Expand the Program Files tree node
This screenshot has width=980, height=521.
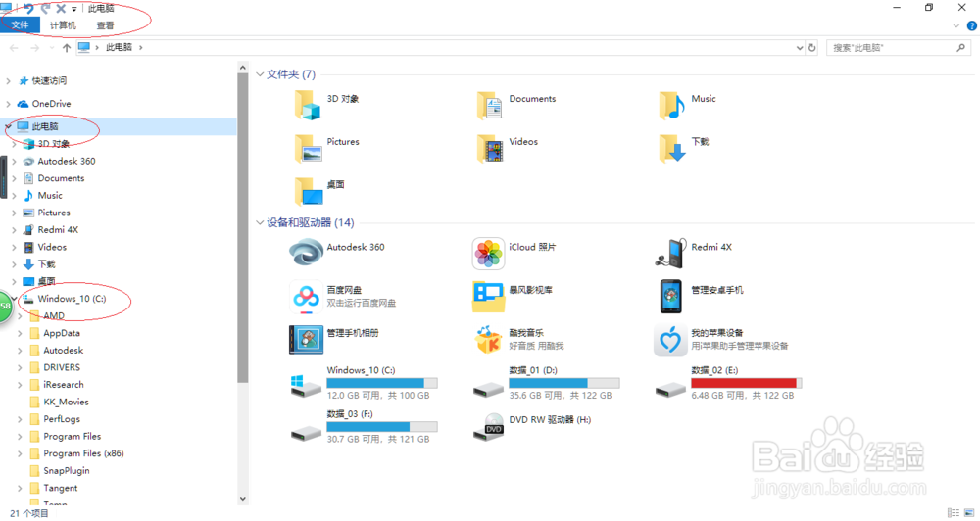pyautogui.click(x=20, y=436)
